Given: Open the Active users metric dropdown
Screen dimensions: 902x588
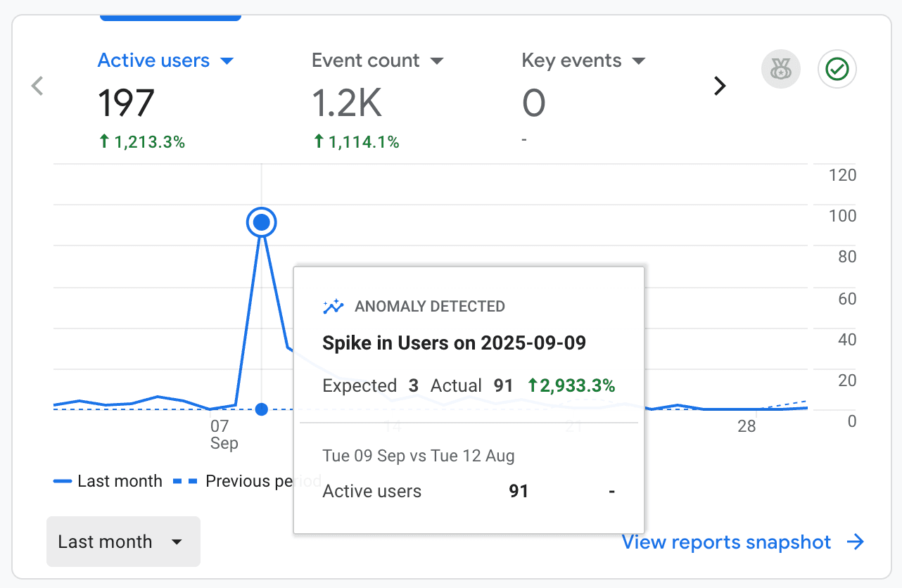Looking at the screenshot, I should [227, 60].
